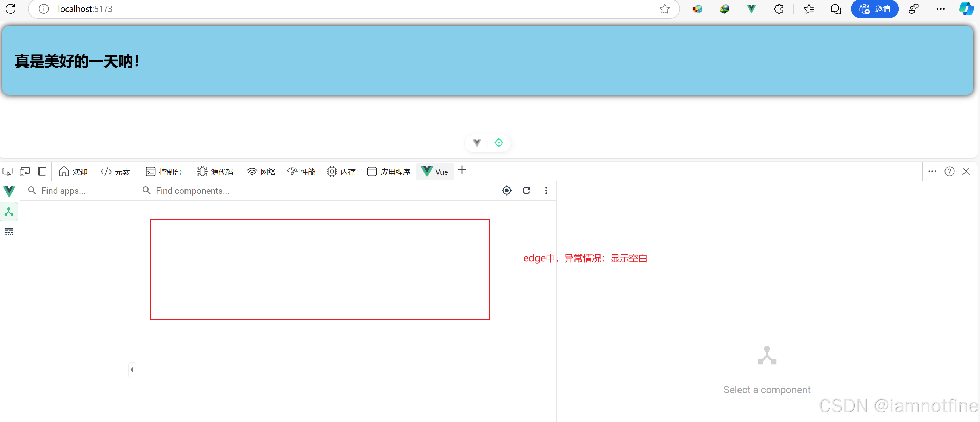Toggle the device emulation mode icon
This screenshot has height=422, width=980.
[x=25, y=172]
